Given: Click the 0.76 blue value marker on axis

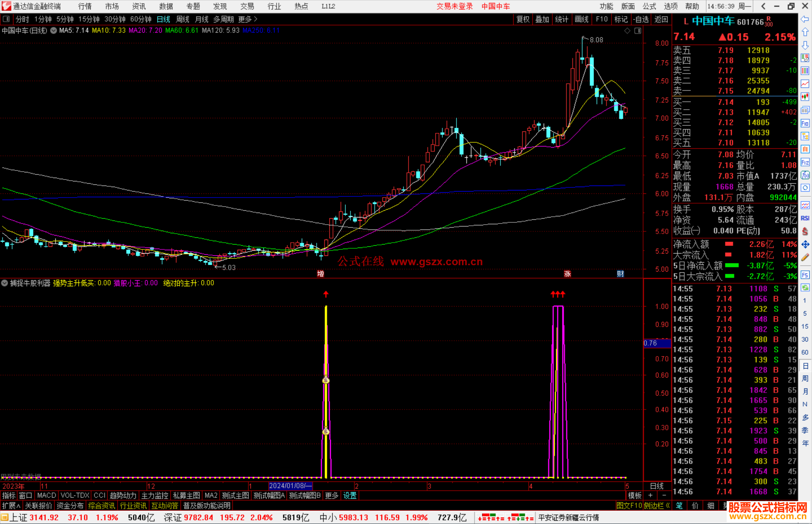Looking at the screenshot, I should [657, 343].
